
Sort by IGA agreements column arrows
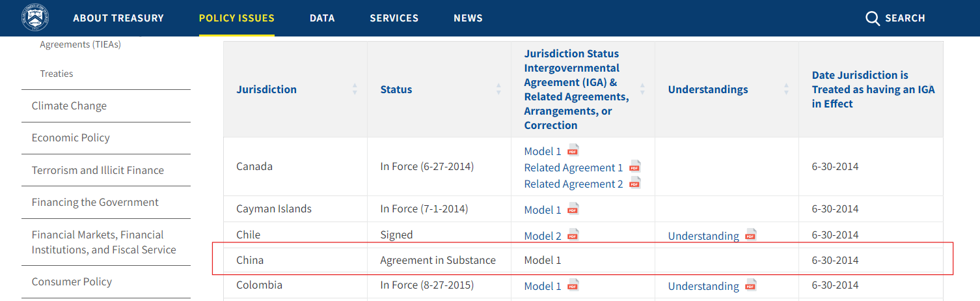tap(642, 89)
